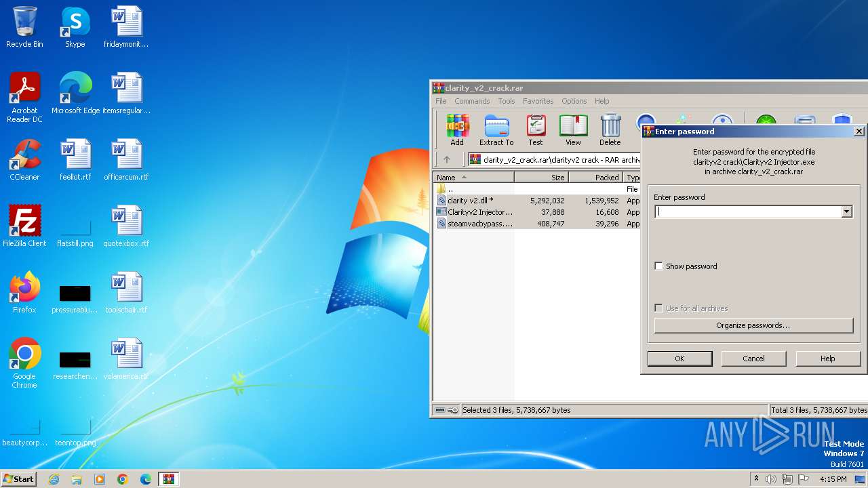Open Recycle Bin desktop icon
868x488 pixels.
pos(24,27)
